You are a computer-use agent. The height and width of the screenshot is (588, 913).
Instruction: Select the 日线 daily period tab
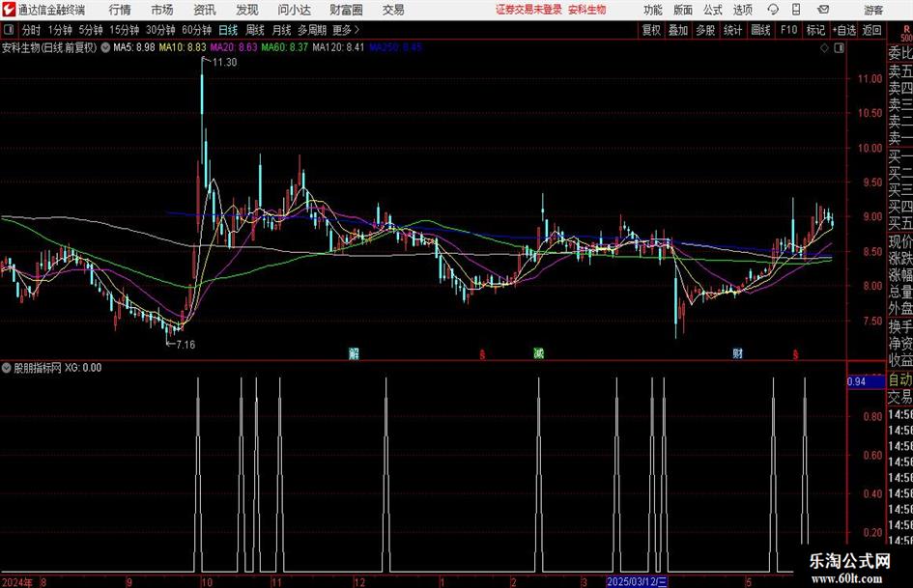(x=228, y=30)
